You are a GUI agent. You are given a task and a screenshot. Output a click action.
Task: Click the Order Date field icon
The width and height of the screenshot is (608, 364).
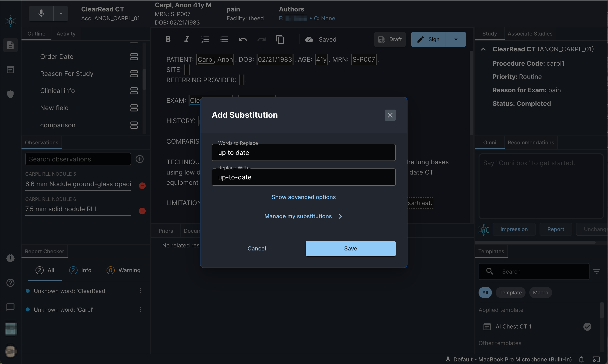(134, 57)
